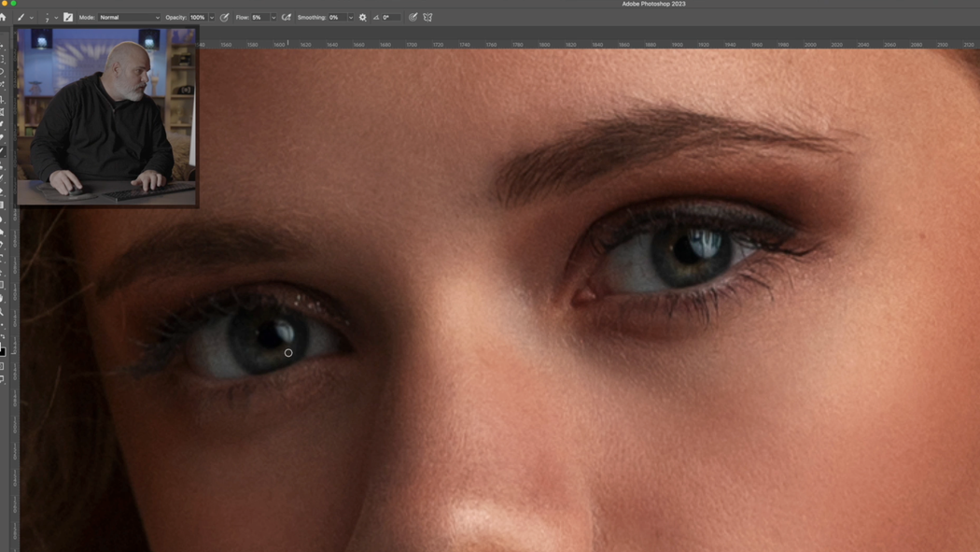Select the Zoom tool near toolbar bottom

tap(4, 310)
